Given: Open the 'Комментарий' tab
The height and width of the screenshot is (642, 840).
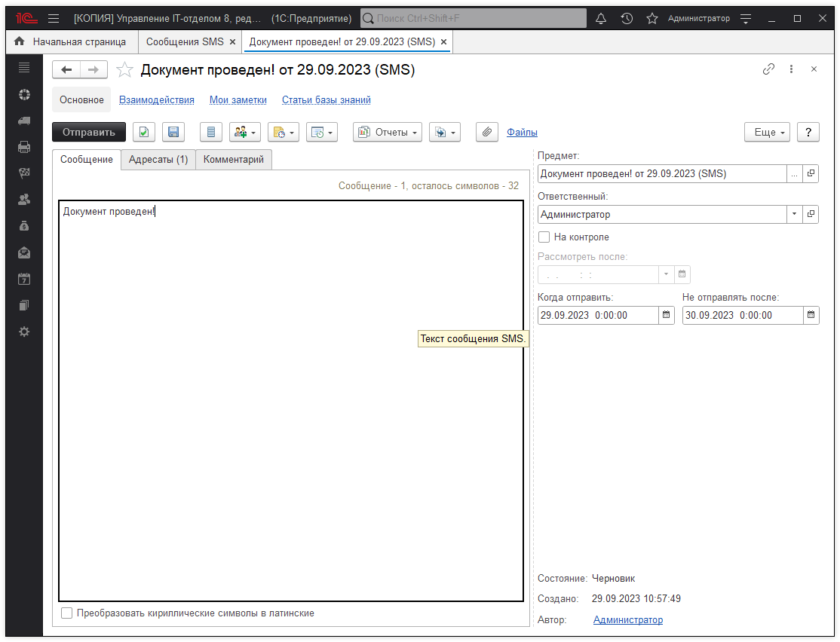Looking at the screenshot, I should pos(234,160).
